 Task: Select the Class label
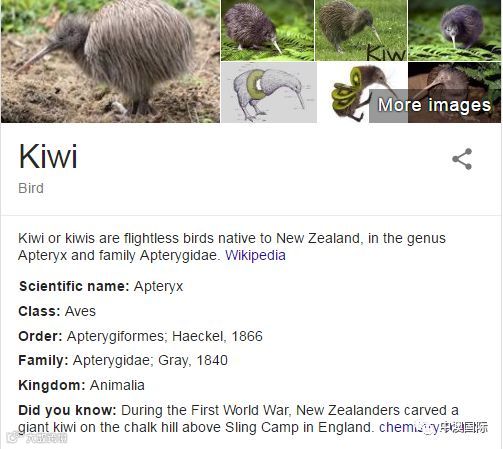[x=39, y=311]
